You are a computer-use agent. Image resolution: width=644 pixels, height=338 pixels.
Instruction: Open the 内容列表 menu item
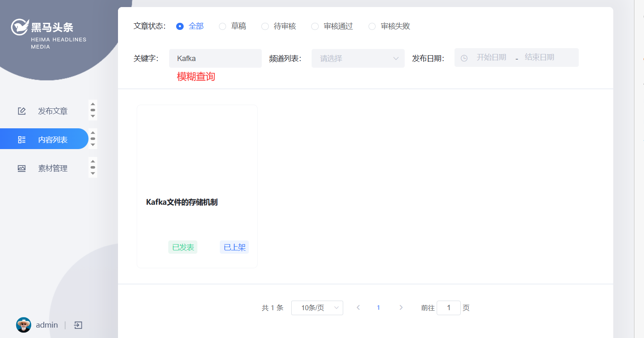coord(44,140)
